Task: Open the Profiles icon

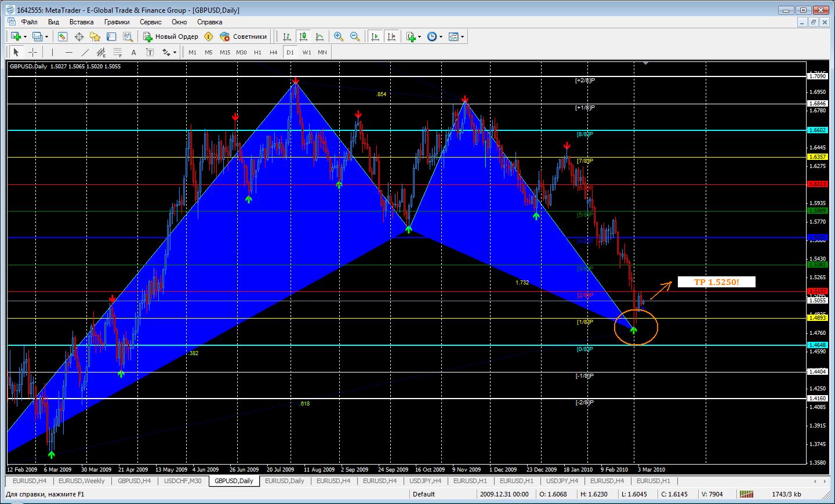Action: (37, 36)
